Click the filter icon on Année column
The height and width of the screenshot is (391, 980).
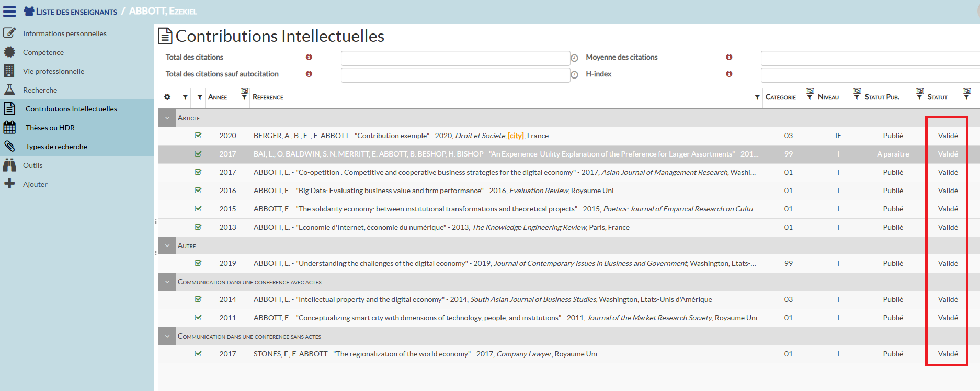(x=244, y=94)
